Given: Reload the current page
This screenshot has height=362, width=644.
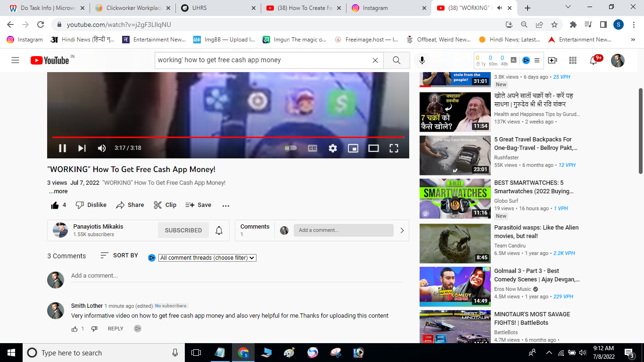Looking at the screenshot, I should 41,25.
